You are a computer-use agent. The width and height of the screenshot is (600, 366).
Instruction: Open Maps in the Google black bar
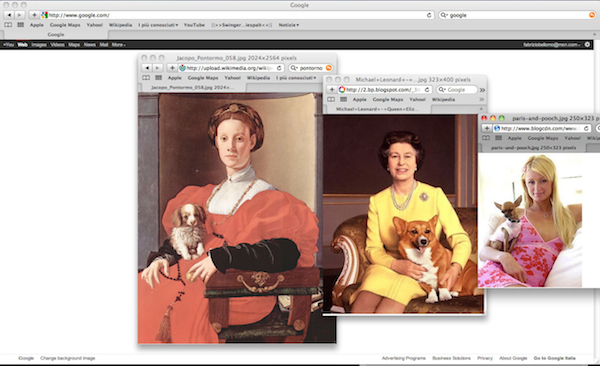[x=74, y=44]
